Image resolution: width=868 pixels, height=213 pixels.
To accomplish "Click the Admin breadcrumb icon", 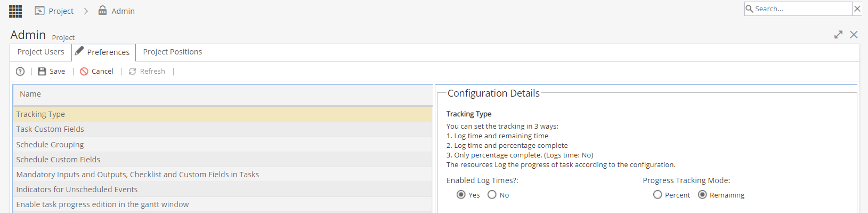I will (x=103, y=11).
